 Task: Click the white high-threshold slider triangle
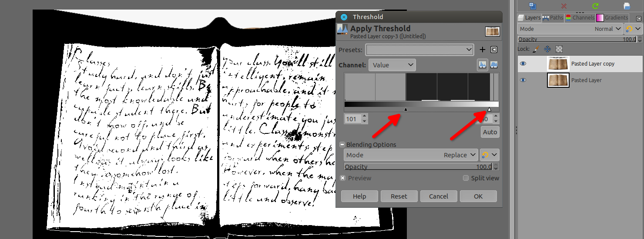pos(489,110)
